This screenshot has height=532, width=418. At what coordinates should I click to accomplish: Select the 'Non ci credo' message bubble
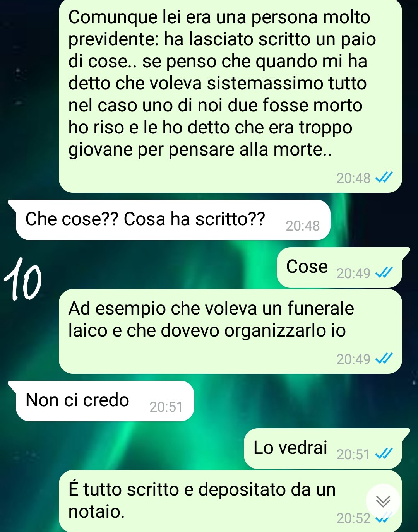pyautogui.click(x=104, y=401)
